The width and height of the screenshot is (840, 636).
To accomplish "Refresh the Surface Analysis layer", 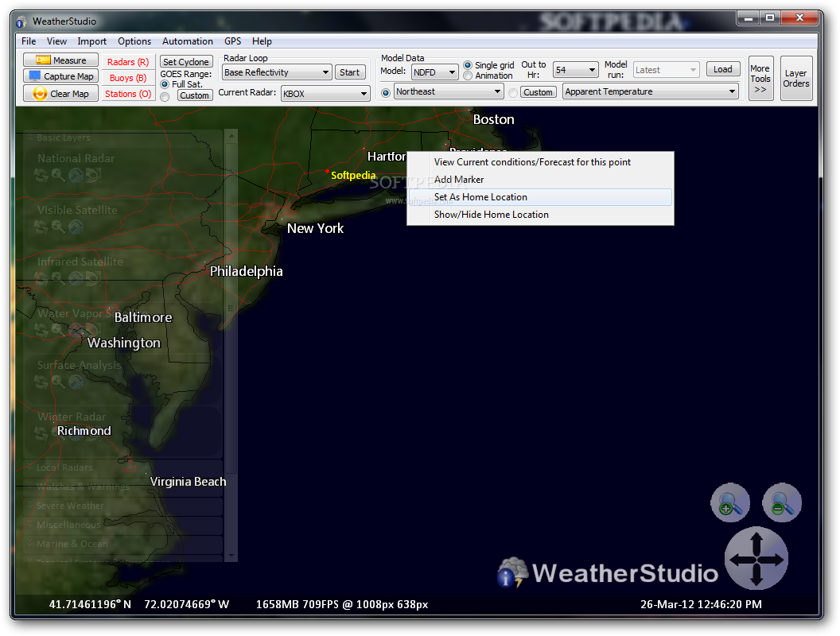I will tap(41, 382).
